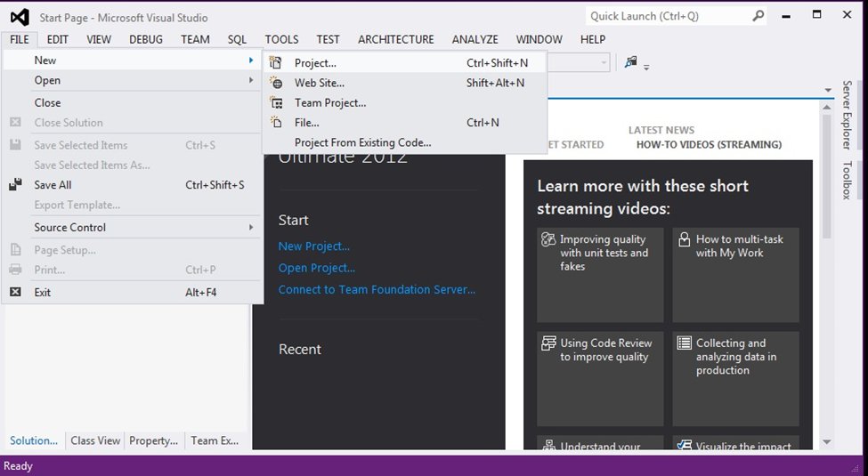The height and width of the screenshot is (476, 868).
Task: Click into the Quick Launch search box
Action: pos(669,16)
